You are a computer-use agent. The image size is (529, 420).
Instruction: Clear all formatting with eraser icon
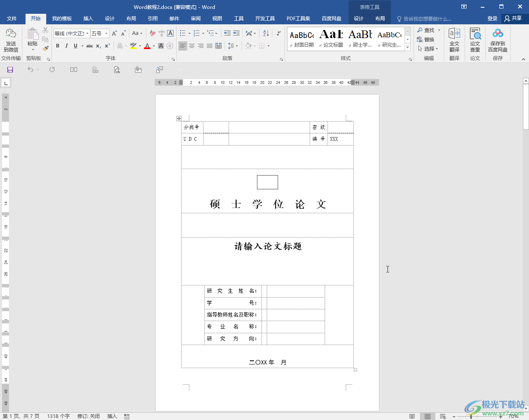click(x=152, y=33)
